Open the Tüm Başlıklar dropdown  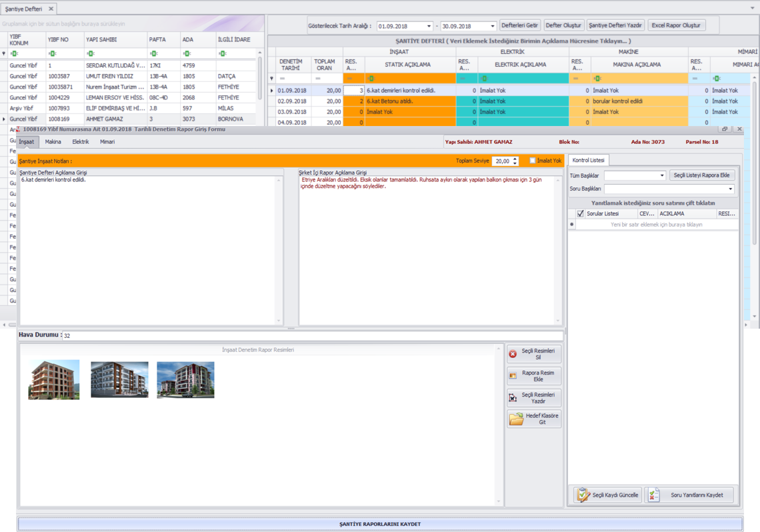click(661, 175)
